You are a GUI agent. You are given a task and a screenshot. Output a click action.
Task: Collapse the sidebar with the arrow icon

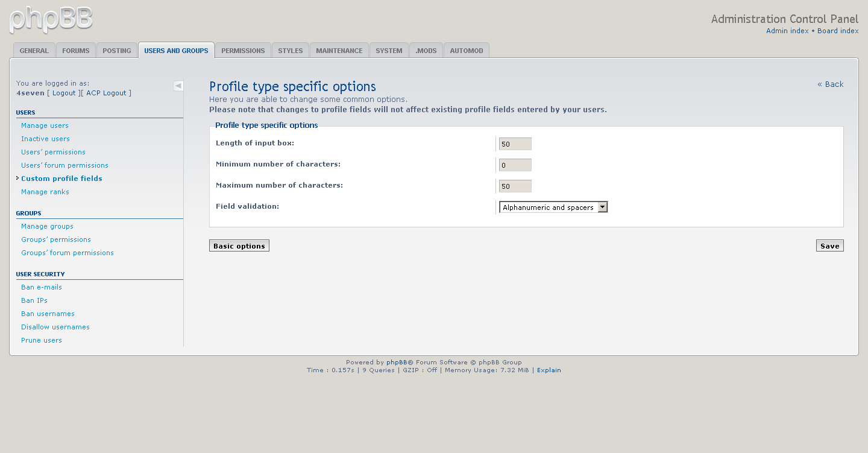pyautogui.click(x=178, y=86)
